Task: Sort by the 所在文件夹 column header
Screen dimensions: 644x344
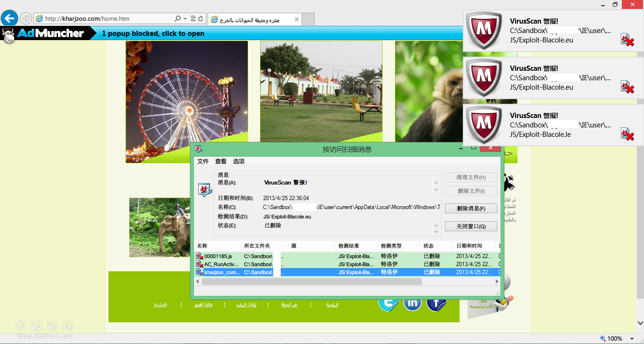Action: [264, 246]
